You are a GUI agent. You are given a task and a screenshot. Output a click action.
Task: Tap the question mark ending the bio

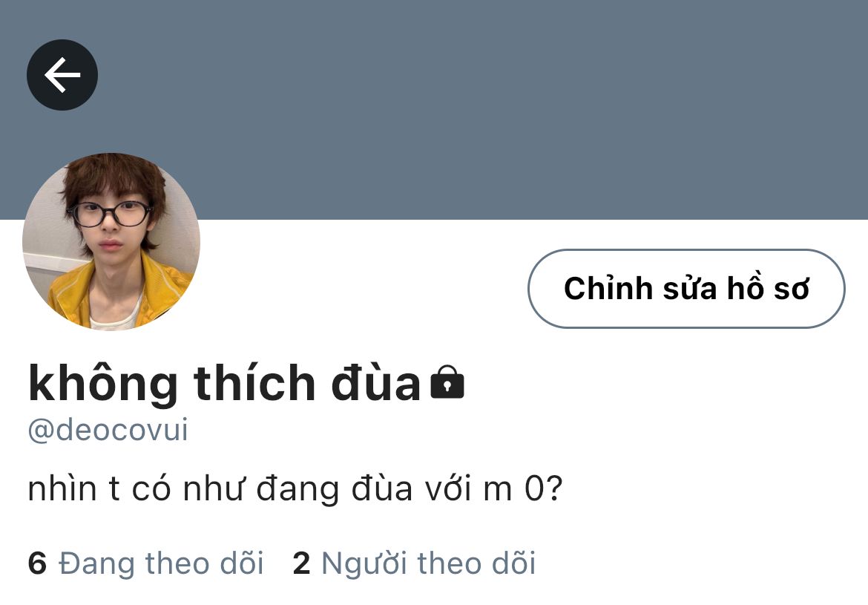click(x=554, y=488)
